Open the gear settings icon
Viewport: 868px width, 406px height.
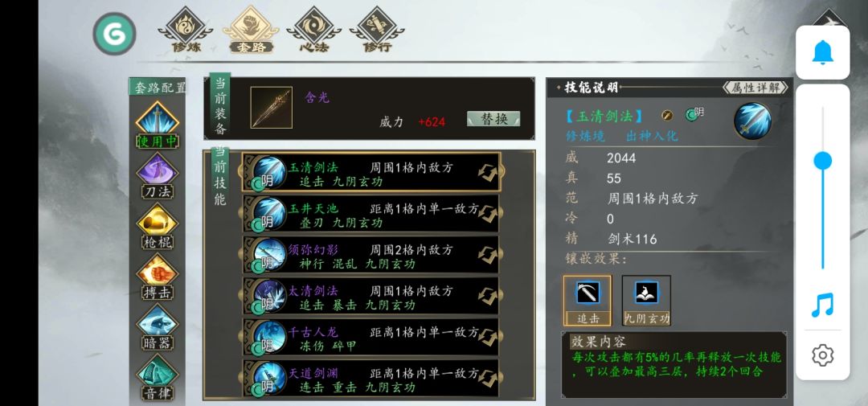click(x=823, y=355)
